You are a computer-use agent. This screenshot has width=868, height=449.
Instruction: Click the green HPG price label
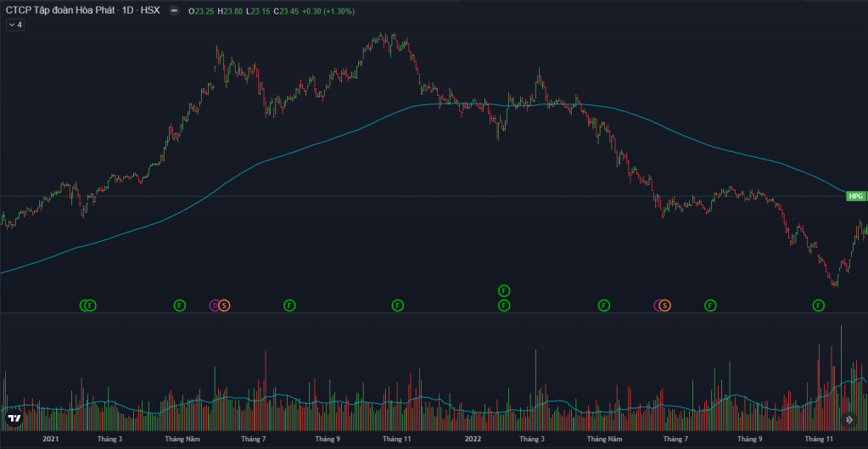click(x=855, y=196)
